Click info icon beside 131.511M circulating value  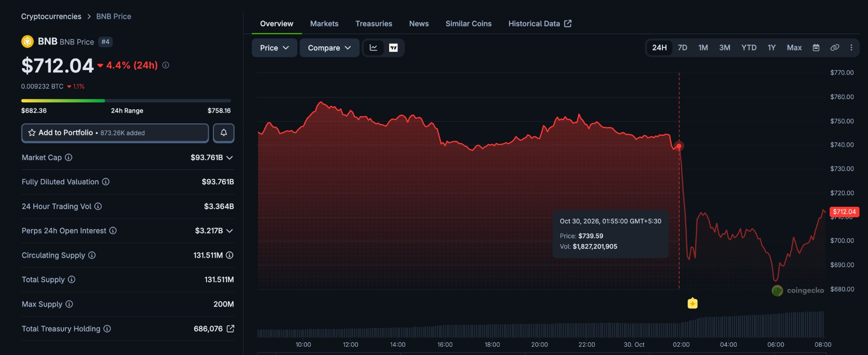pyautogui.click(x=230, y=255)
